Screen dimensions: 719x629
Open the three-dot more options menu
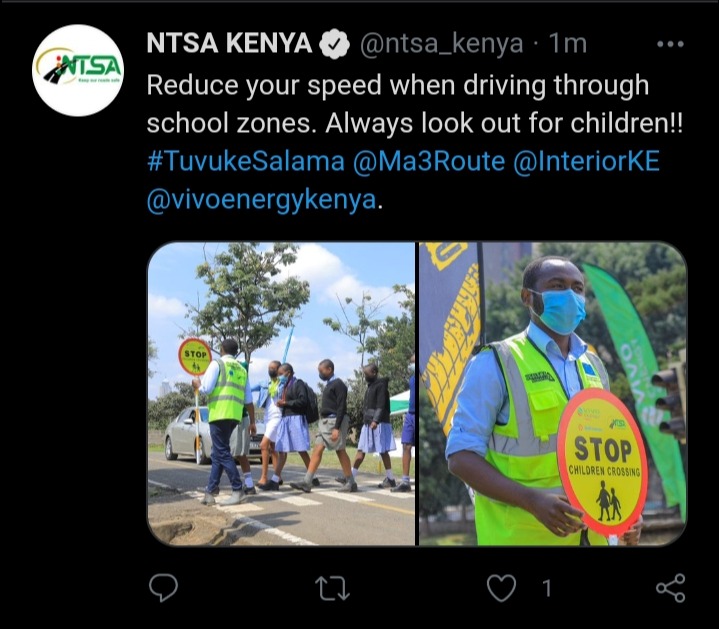click(x=670, y=44)
